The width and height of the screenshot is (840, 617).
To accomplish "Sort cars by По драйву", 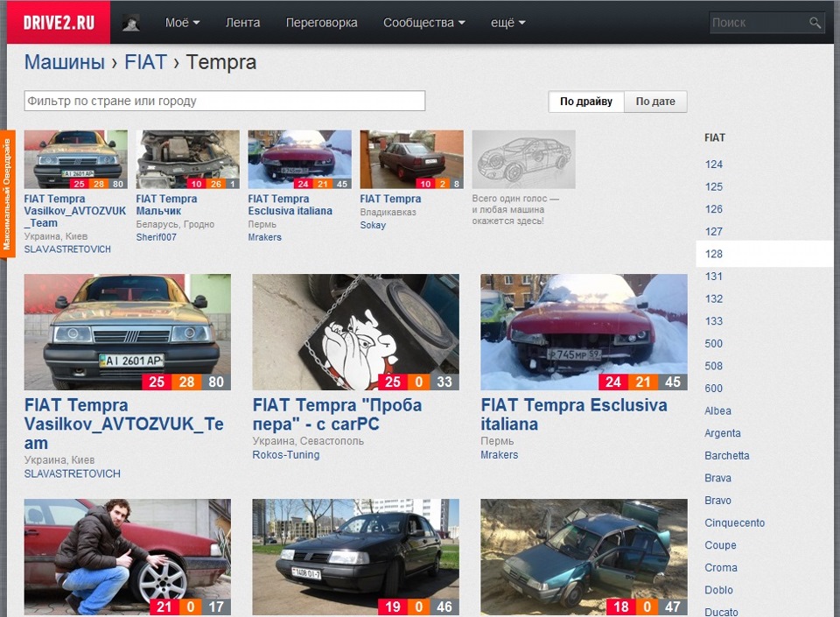I will [x=586, y=102].
